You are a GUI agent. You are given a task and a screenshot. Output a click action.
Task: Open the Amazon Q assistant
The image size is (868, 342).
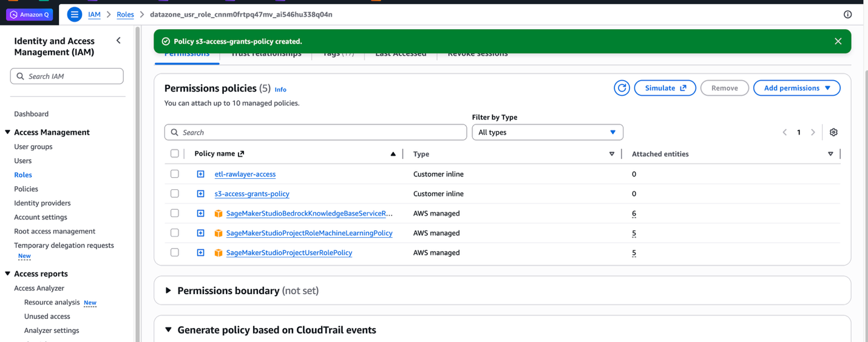[29, 15]
